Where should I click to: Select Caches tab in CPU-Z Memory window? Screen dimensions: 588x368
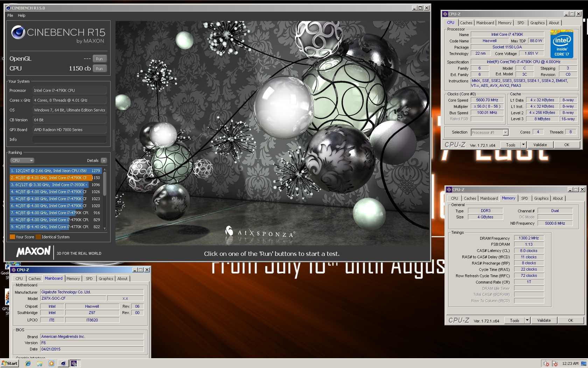pos(470,198)
